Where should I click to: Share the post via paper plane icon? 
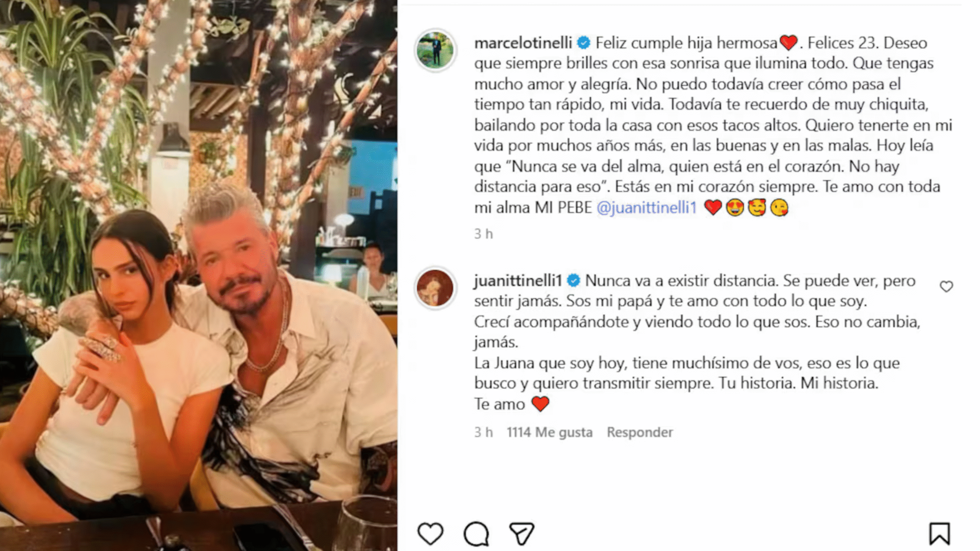point(521,533)
